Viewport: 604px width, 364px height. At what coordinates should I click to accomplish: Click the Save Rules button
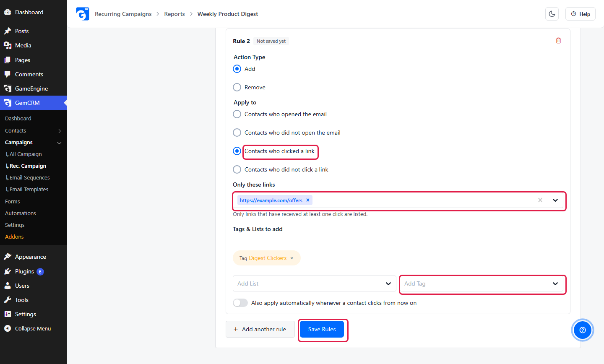(322, 329)
